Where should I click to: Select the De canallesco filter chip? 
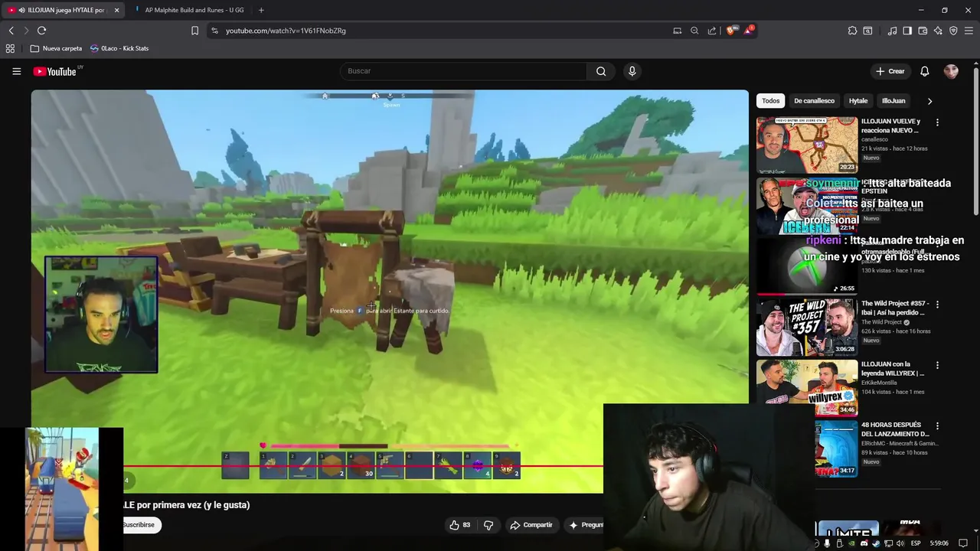814,101
